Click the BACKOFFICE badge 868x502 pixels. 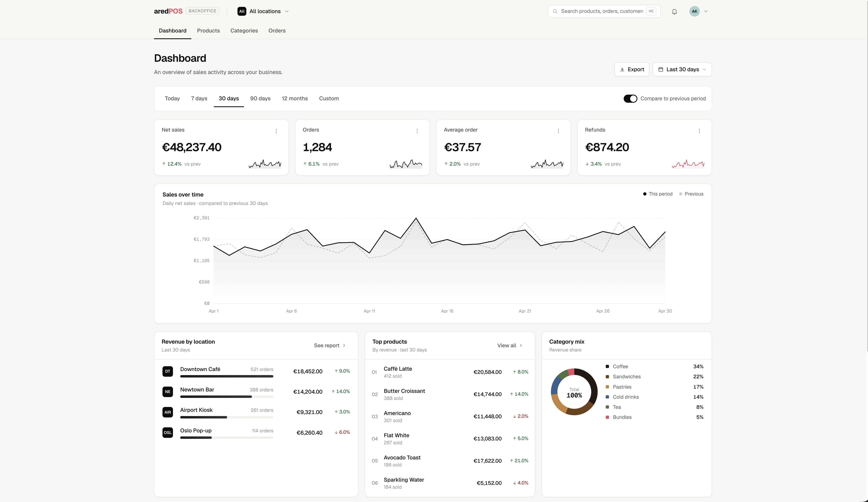[x=202, y=11]
